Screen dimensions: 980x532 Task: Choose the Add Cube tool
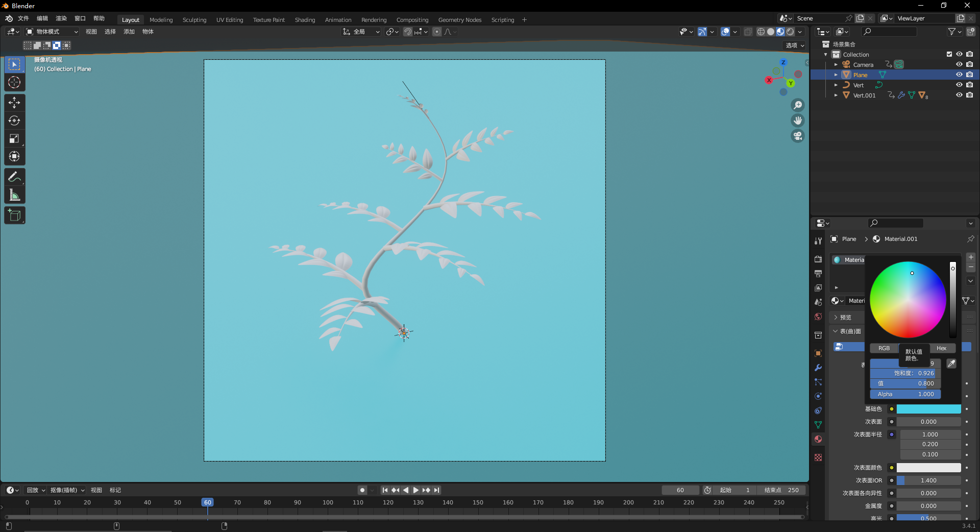(x=14, y=215)
